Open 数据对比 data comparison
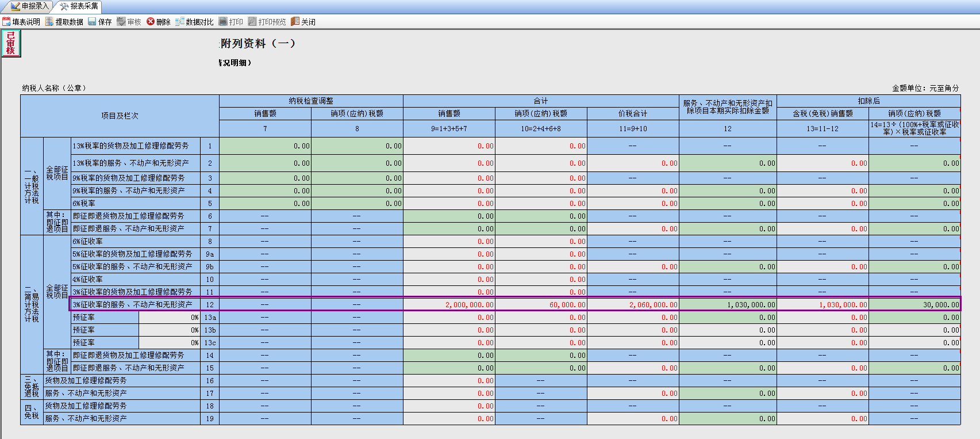 [194, 22]
